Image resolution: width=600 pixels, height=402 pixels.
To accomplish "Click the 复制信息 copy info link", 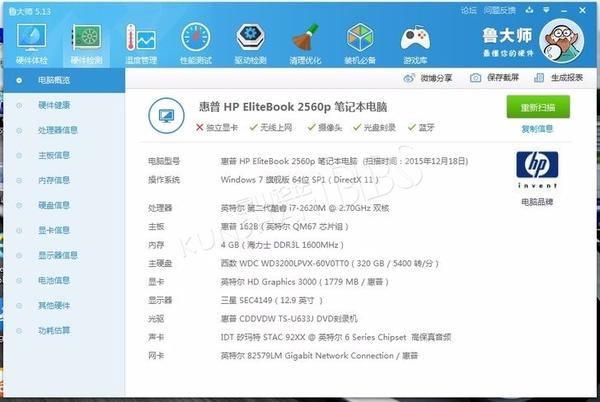I will tap(537, 129).
